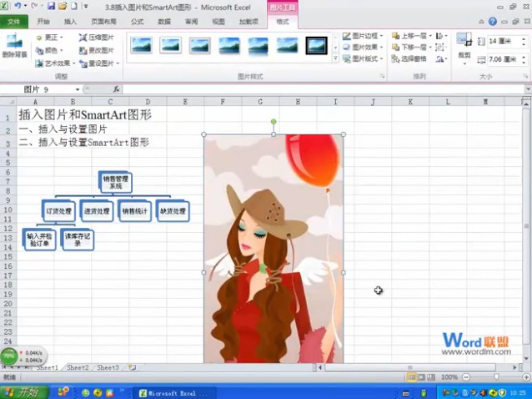
Task: Open Artistic Effects (艺术效果) dropdown
Action: [55, 63]
